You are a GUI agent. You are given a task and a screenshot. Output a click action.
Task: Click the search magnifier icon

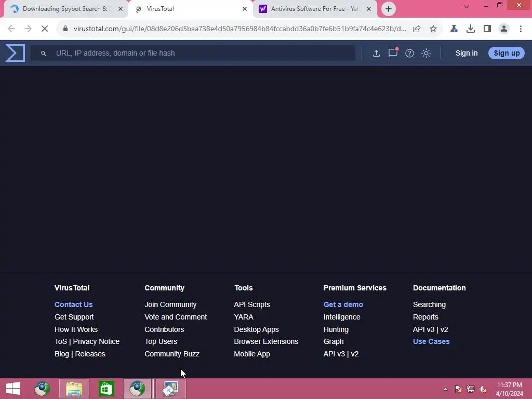[44, 54]
